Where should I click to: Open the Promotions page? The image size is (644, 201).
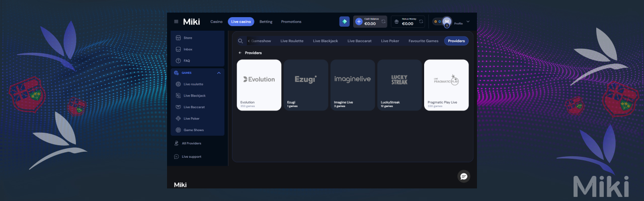[x=291, y=22]
